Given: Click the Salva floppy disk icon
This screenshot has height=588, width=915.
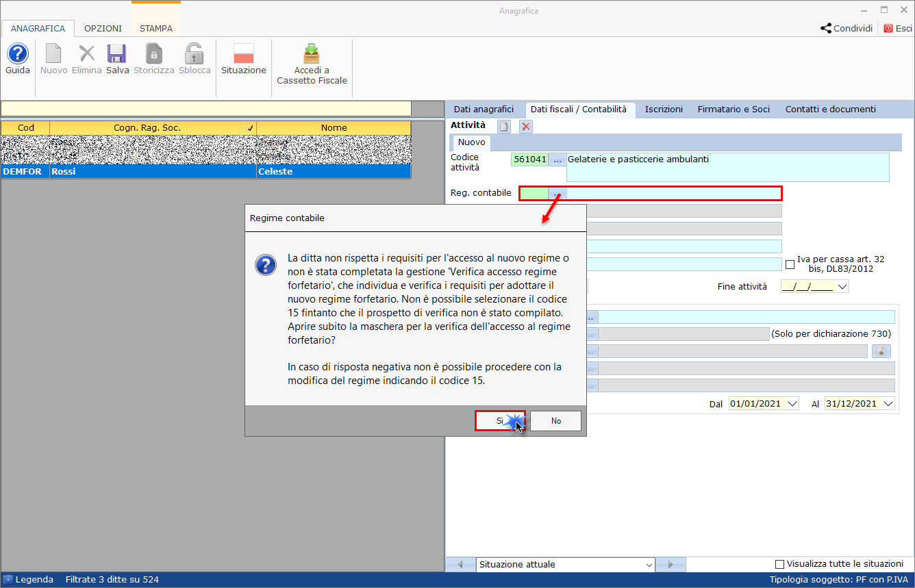Looking at the screenshot, I should (x=117, y=54).
